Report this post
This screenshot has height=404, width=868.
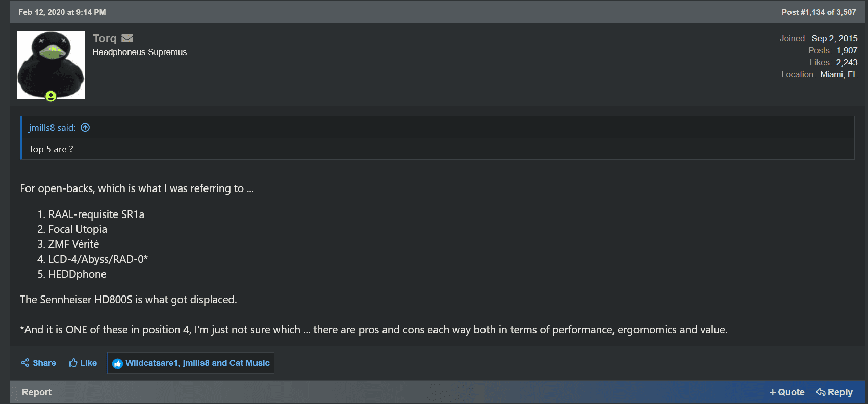[x=37, y=392]
